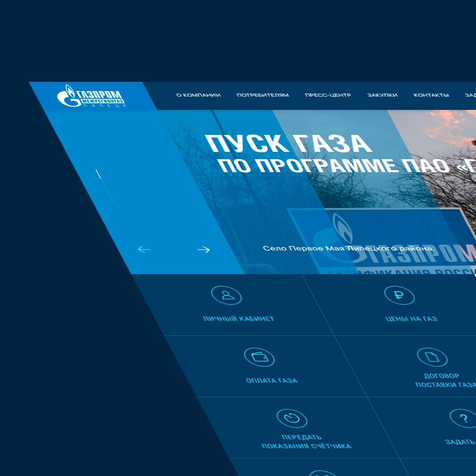Click the ПЕРЕДАТЬ ПОКАЗАНИЯ СЧЁТЧИКА link
Viewport: 476px width, 476px height.
click(306, 442)
